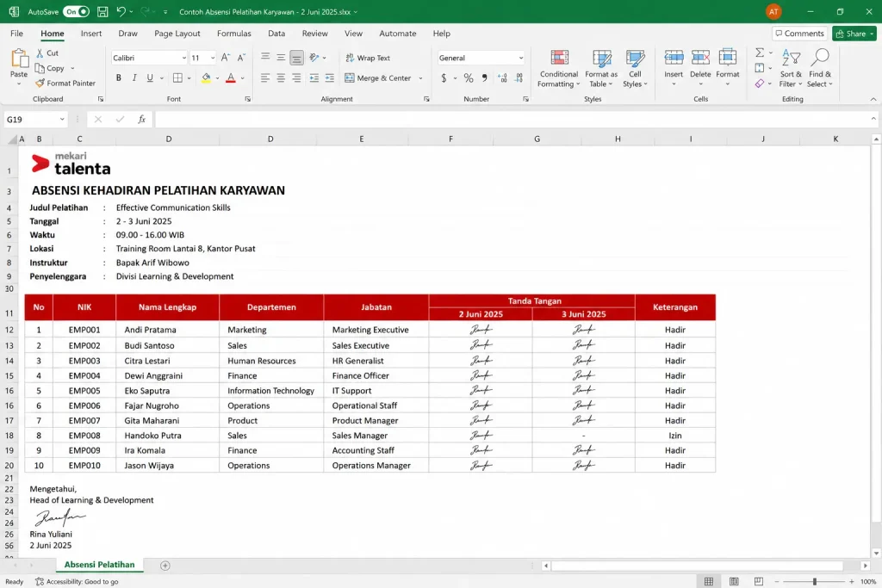
Task: Click the Cut scissors icon
Action: coord(40,53)
